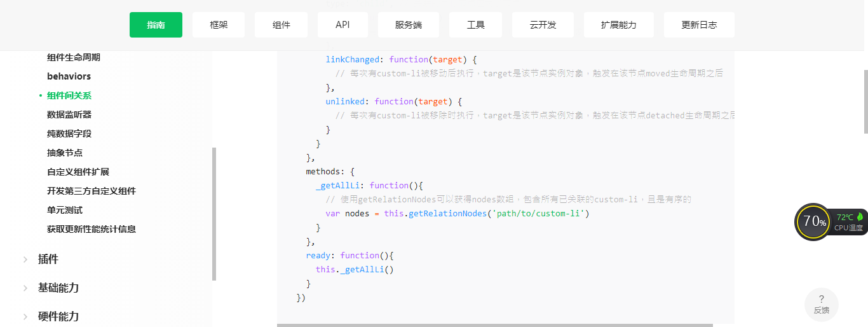Expand the 硬件能力 section chevron
The image size is (868, 327).
25,316
